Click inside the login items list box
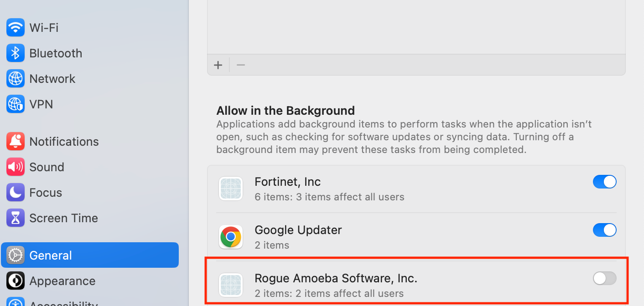Viewport: 644px width, 306px height. point(416,27)
